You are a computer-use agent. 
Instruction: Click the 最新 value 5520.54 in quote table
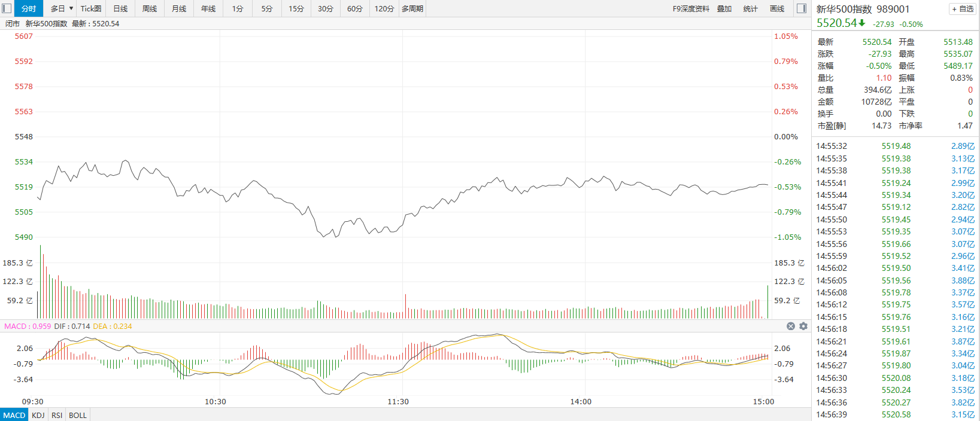tap(876, 42)
